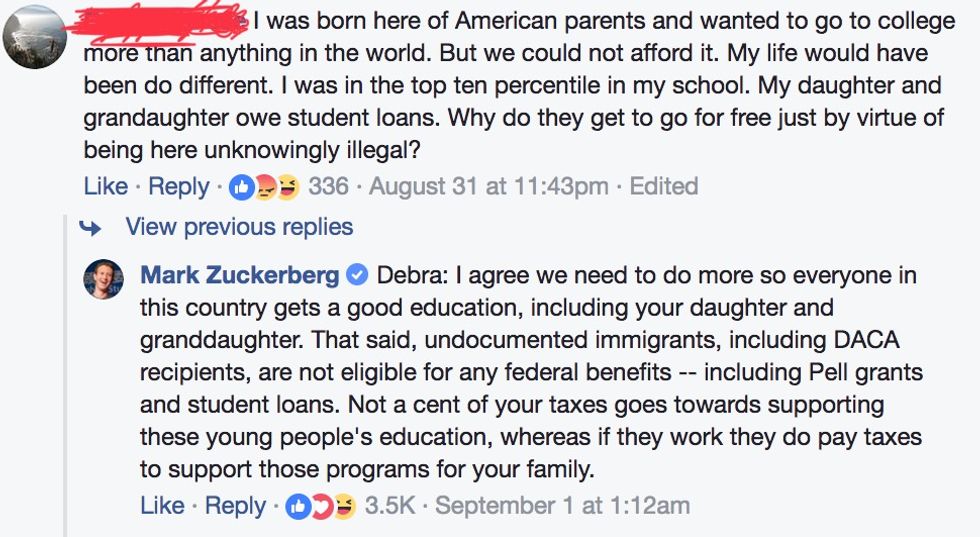Click the red heart reaction on Zuckerberg's reply

click(320, 506)
